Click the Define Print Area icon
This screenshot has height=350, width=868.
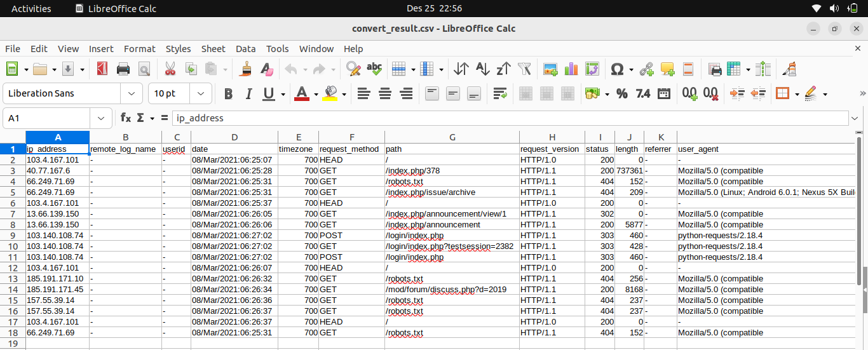point(715,69)
